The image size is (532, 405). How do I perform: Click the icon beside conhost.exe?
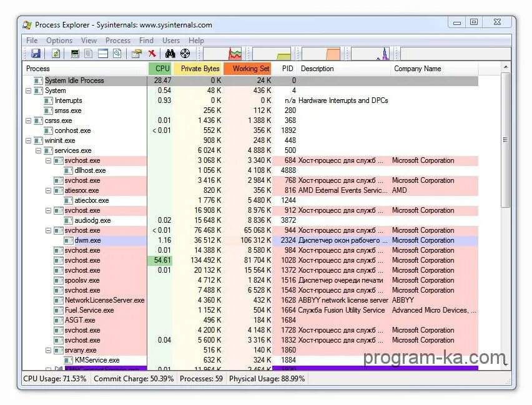(48, 130)
